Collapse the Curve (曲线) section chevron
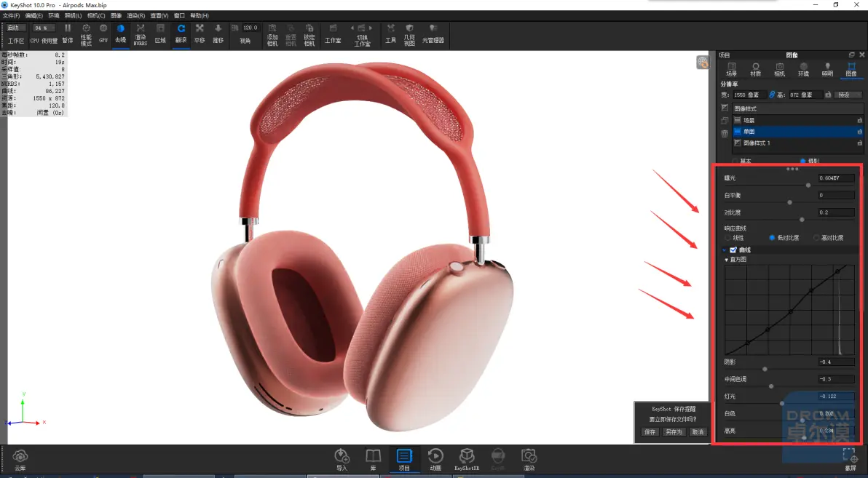Screen dimensions: 868x478 [x=724, y=250]
